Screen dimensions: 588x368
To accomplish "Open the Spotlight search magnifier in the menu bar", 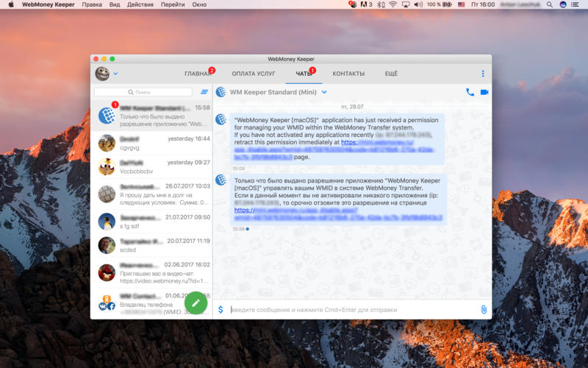I will pyautogui.click(x=549, y=4).
